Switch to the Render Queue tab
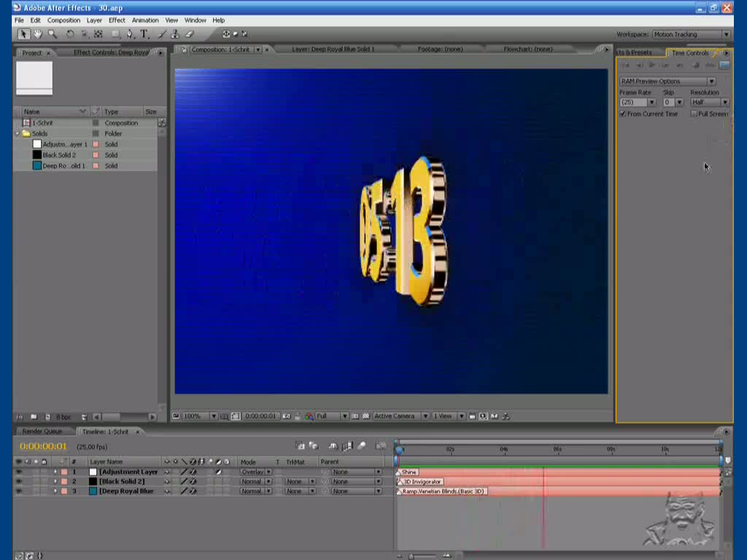Image resolution: width=747 pixels, height=560 pixels. (x=42, y=432)
